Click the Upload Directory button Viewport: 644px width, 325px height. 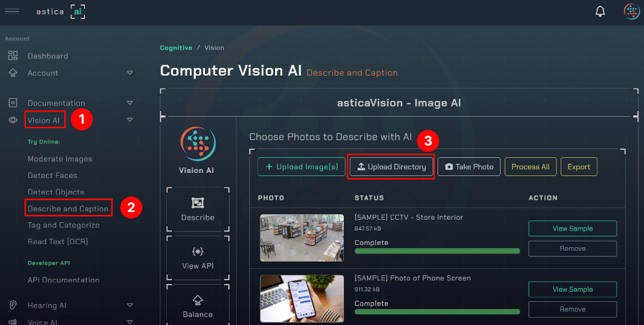click(x=391, y=166)
